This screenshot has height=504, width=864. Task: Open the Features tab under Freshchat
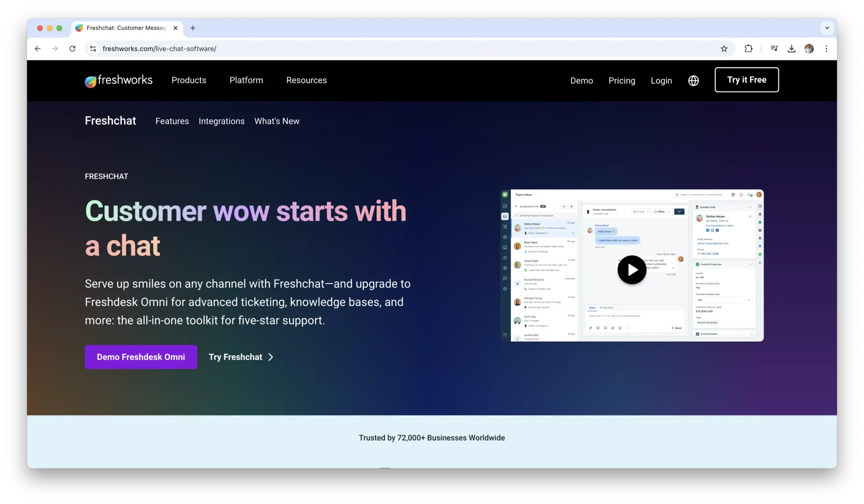coord(172,121)
